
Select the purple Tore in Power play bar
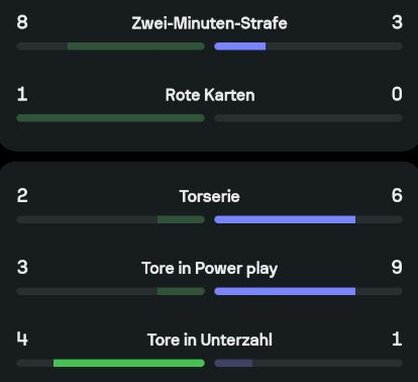tap(285, 292)
